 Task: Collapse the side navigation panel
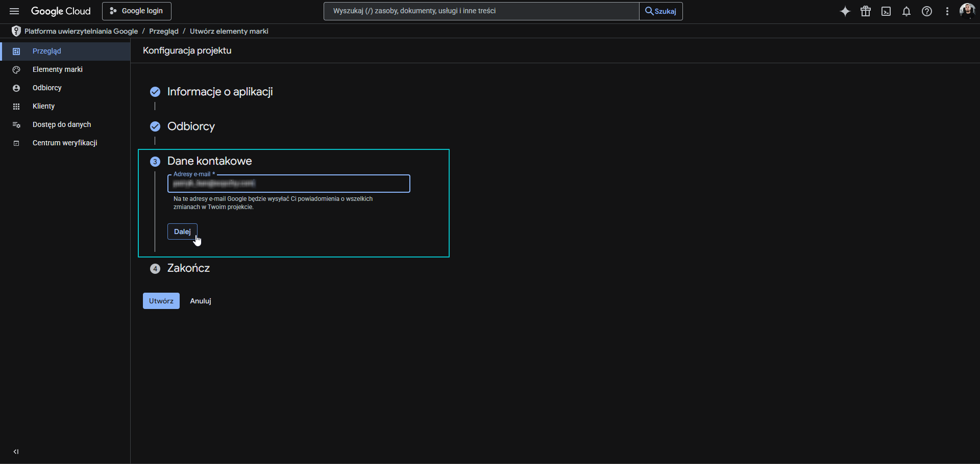tap(16, 452)
